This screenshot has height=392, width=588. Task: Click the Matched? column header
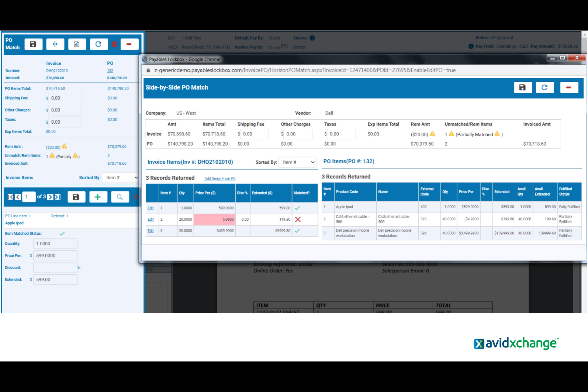(x=305, y=193)
